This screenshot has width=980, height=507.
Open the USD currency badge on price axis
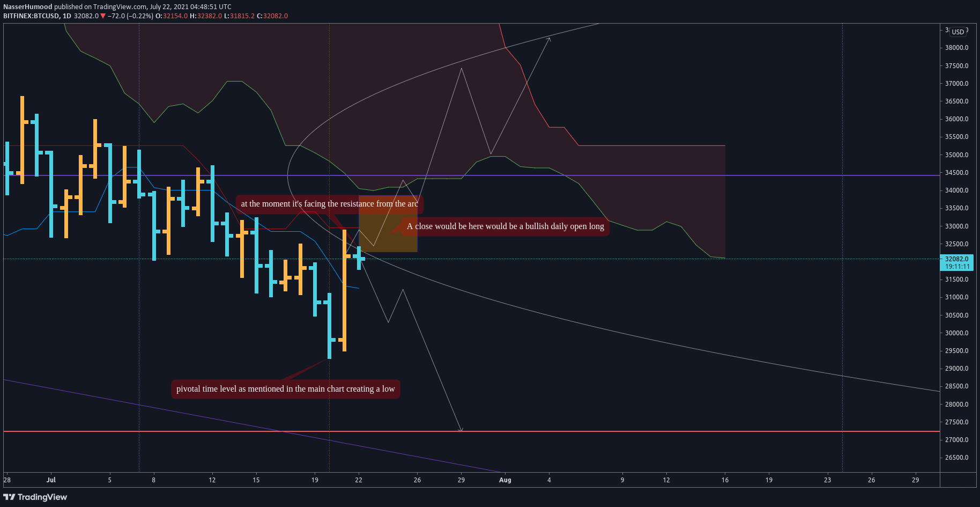coord(958,32)
